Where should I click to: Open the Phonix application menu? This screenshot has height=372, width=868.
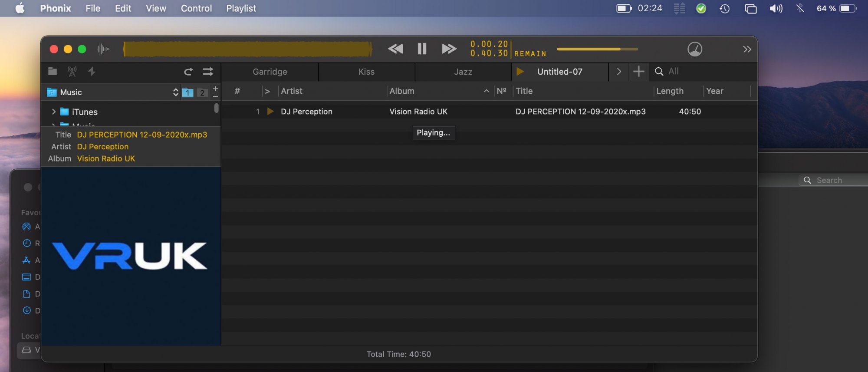56,8
